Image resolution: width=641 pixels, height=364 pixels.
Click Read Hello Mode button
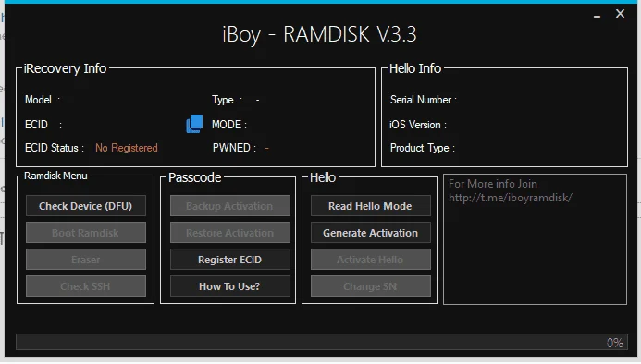pos(370,206)
